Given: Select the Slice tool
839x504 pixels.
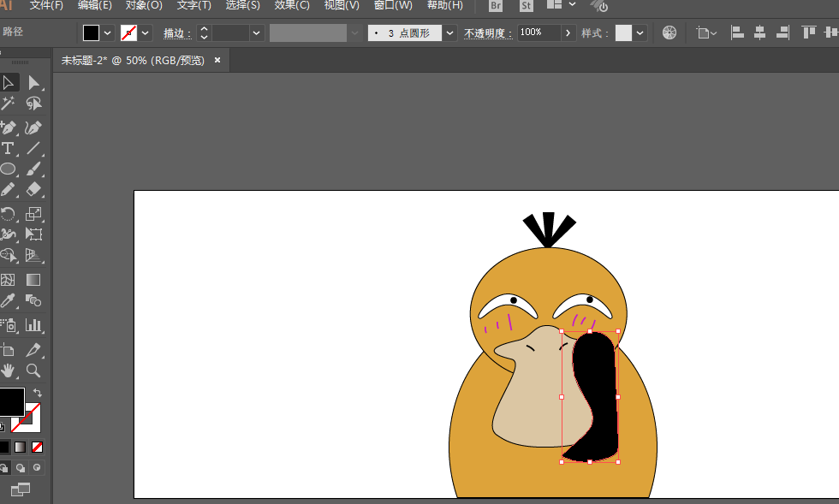Looking at the screenshot, I should tap(33, 351).
